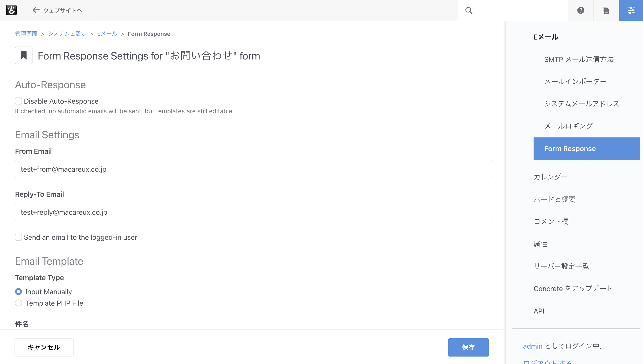
Task: Click the 保存 save button
Action: 468,347
